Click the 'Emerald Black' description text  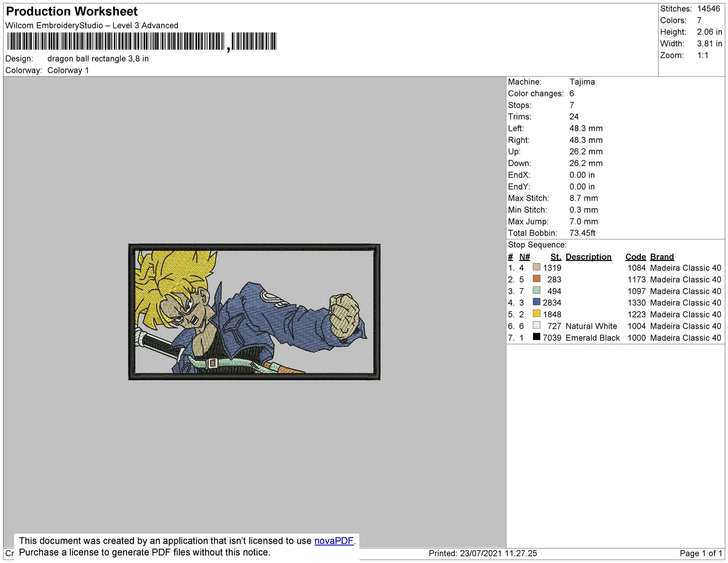point(592,338)
